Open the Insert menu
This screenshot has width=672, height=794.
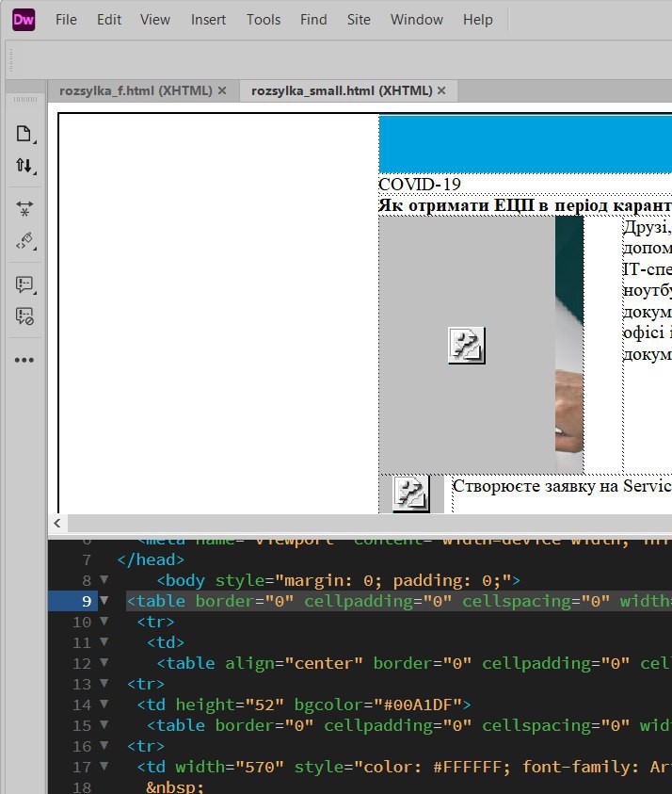coord(208,20)
